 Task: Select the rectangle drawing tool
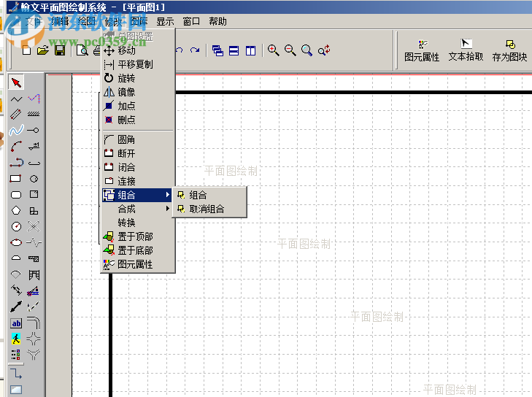click(15, 179)
